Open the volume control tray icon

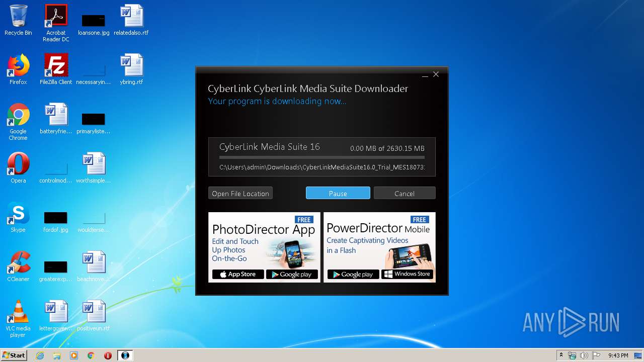tap(584, 355)
